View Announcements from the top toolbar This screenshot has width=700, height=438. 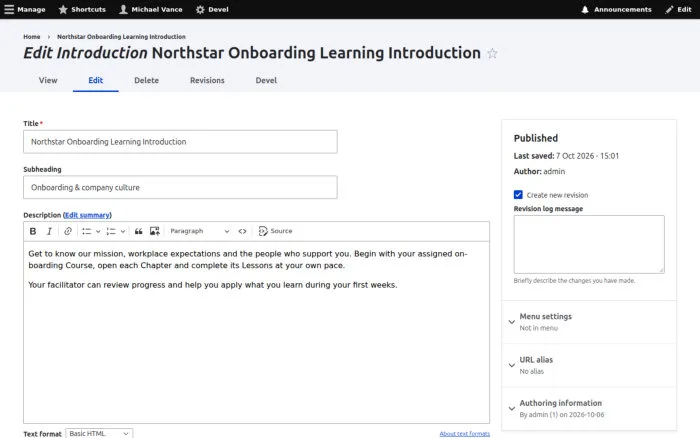(616, 9)
